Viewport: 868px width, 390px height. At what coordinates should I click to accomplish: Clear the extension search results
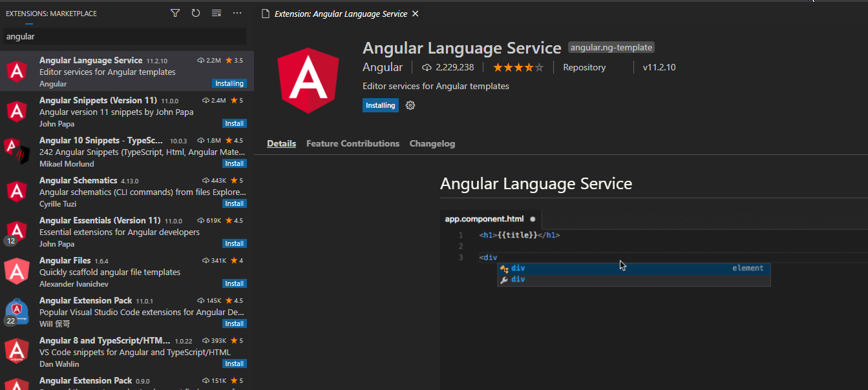coord(217,13)
